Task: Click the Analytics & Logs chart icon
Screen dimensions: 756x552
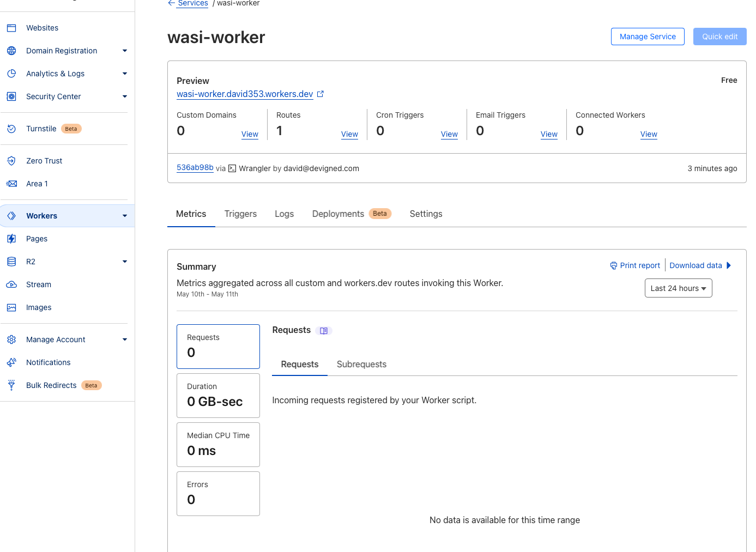Action: pyautogui.click(x=11, y=74)
